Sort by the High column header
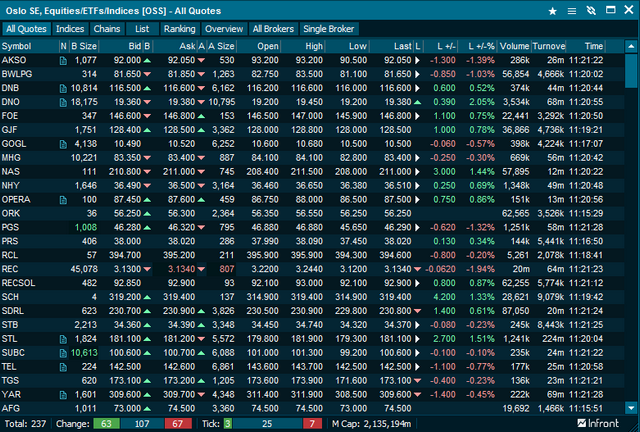 click(x=303, y=46)
